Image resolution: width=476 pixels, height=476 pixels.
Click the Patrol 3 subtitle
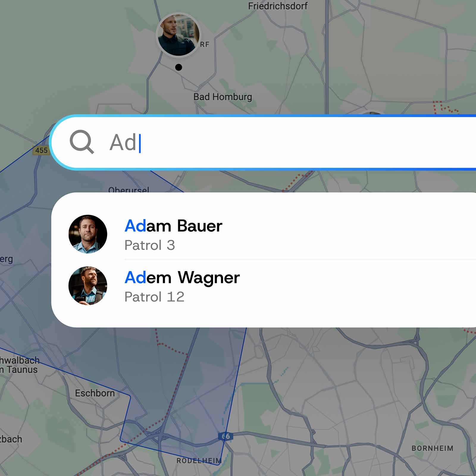(x=150, y=245)
